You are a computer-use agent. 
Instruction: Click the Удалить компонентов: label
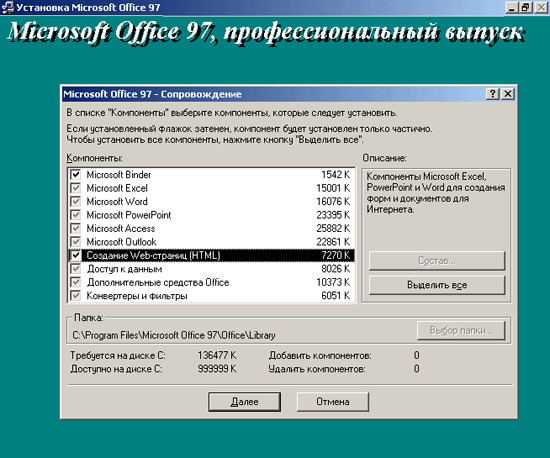[317, 369]
